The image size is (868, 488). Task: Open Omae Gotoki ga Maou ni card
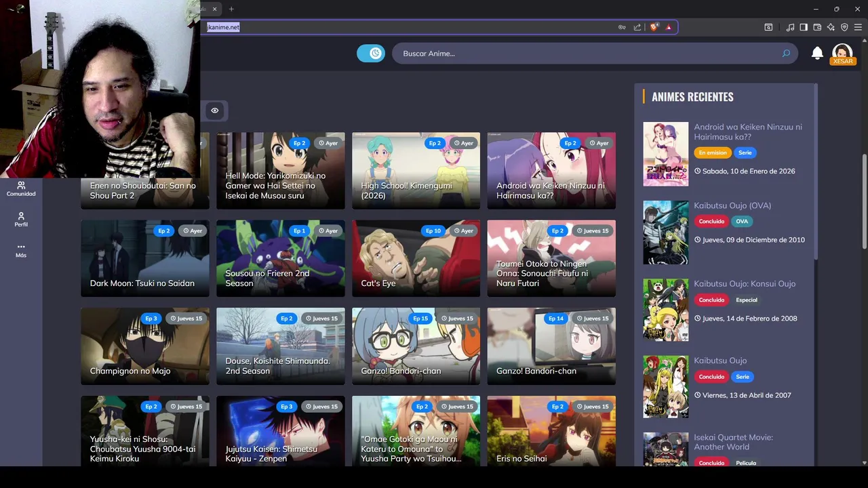tap(416, 431)
